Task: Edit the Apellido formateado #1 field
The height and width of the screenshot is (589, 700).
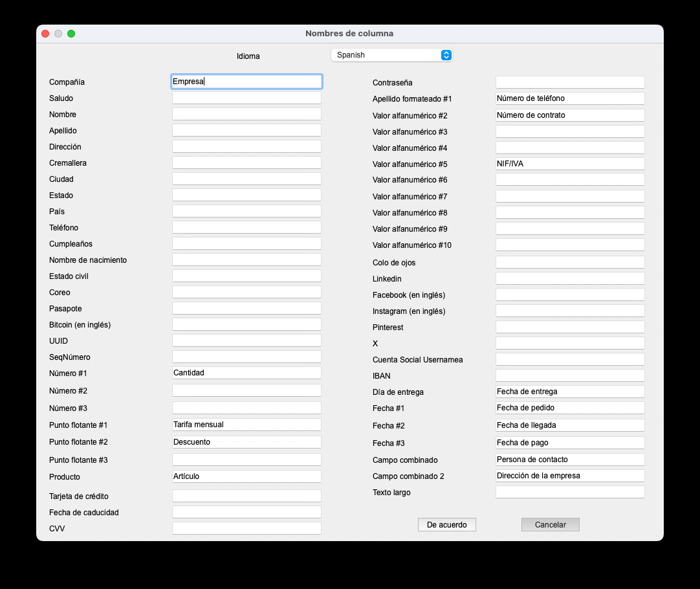Action: [570, 98]
